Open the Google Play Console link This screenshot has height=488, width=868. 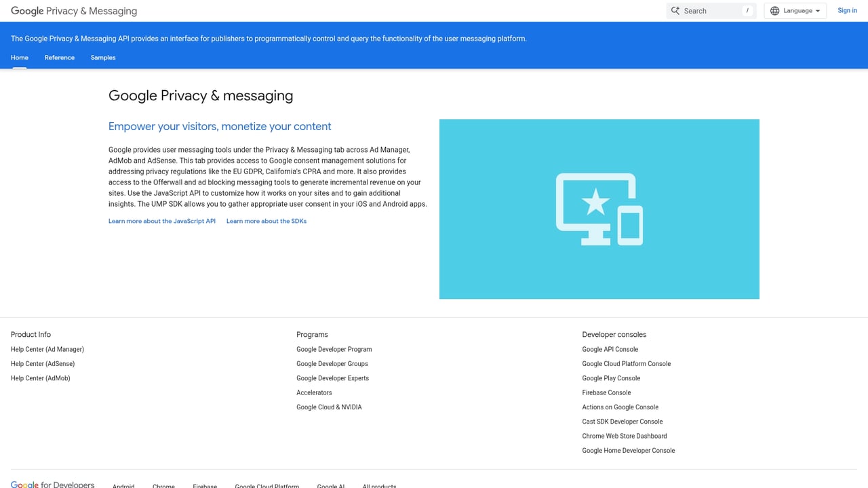610,378
